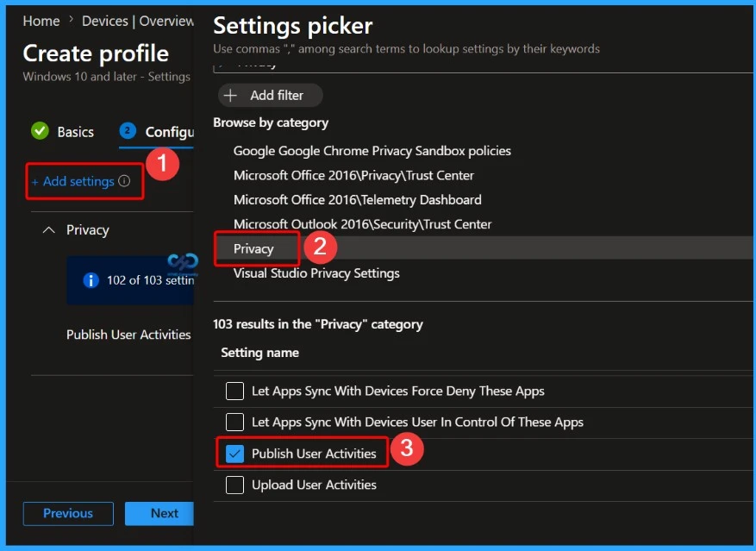Click the green checkmark Basics step icon
Screen dimensions: 756x551
click(40, 131)
